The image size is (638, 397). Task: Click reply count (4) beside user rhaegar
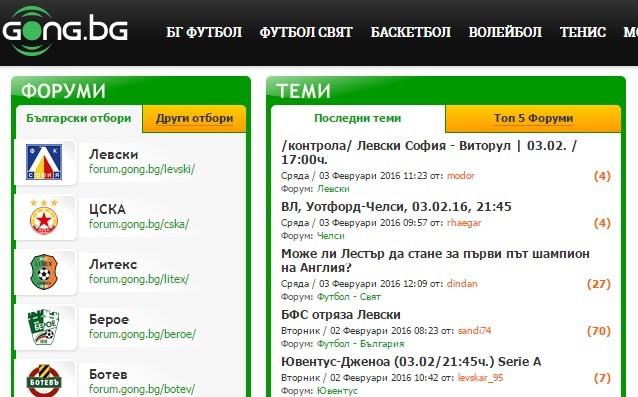point(602,223)
